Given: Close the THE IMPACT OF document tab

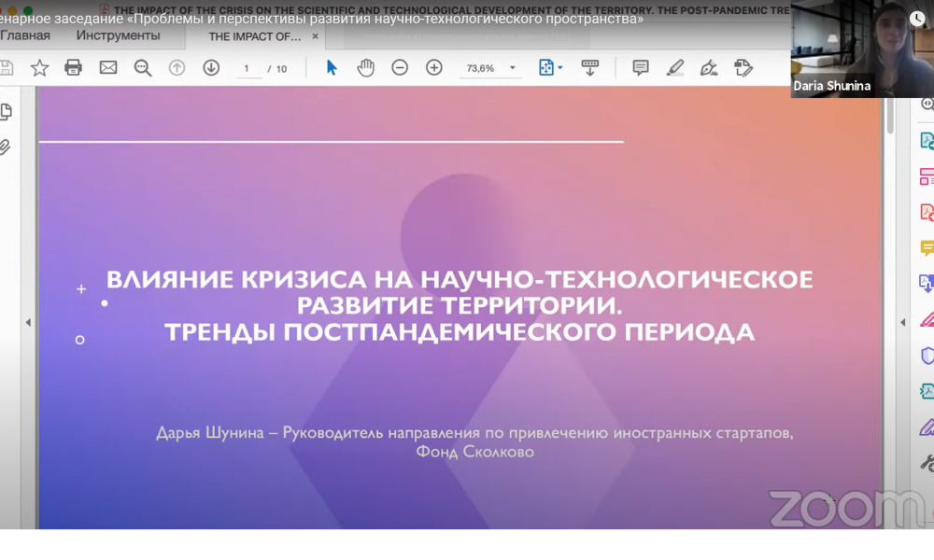Looking at the screenshot, I should point(315,36).
